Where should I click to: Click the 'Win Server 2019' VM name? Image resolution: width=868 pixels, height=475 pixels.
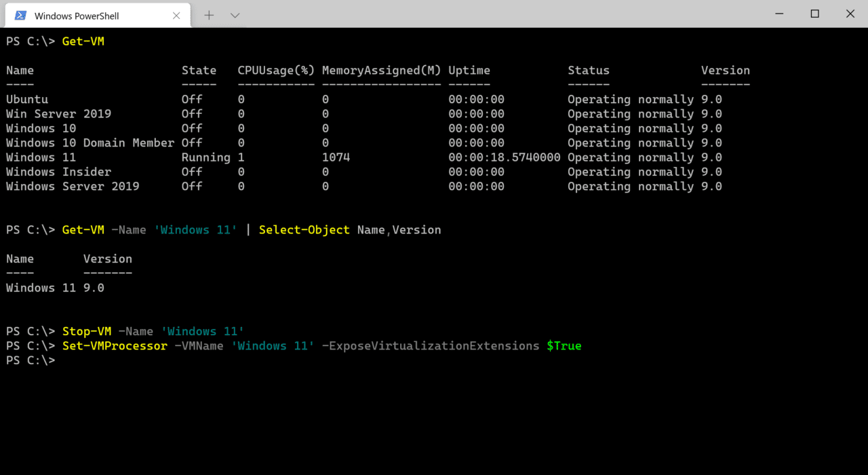click(x=58, y=114)
